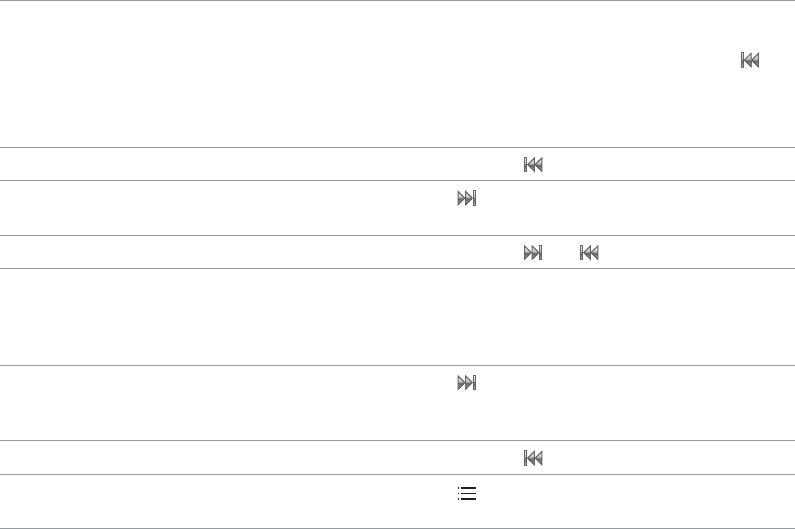Click the skip-forward icon in the third row
This screenshot has width=795, height=529.
(x=466, y=198)
